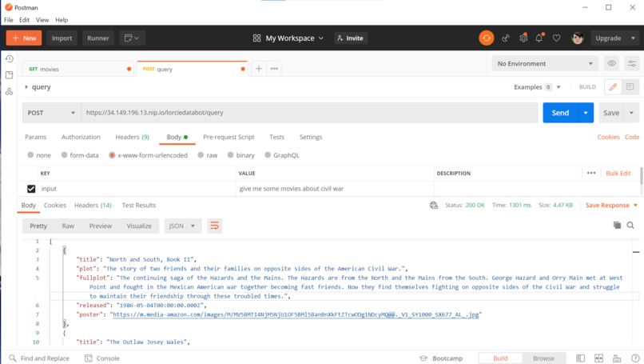This screenshot has width=644, height=364.
Task: Open the notifications bell icon
Action: click(x=539, y=38)
